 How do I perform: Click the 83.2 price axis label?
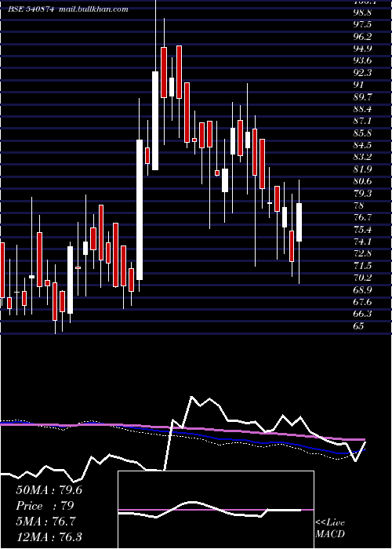(362, 157)
